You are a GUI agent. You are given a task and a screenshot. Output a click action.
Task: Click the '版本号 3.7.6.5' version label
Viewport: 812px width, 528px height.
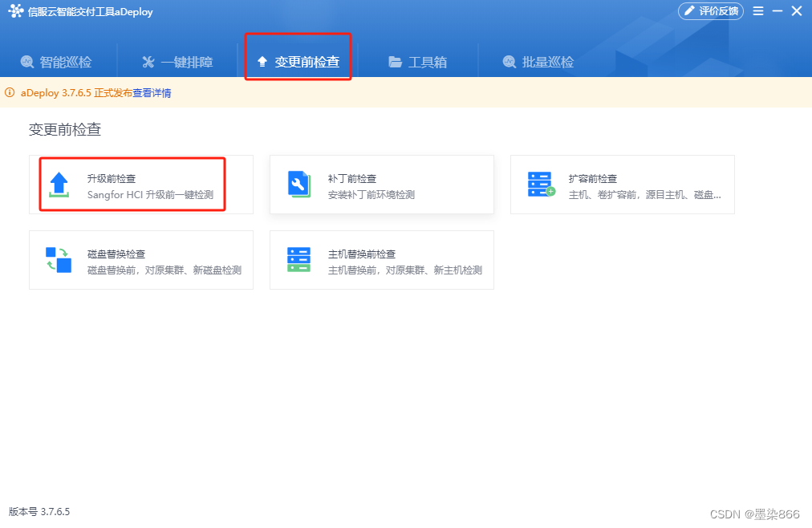pos(39,511)
